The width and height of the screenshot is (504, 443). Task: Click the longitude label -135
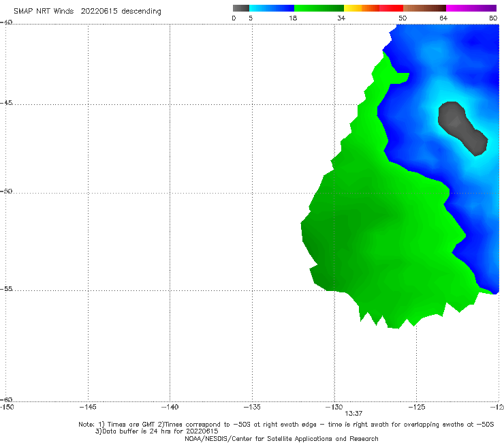(252, 407)
